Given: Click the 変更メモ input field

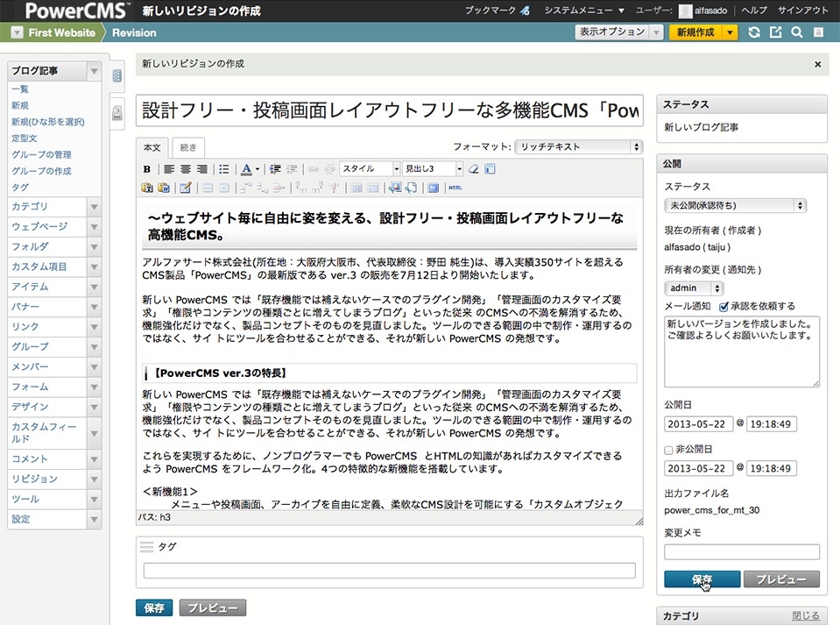Looking at the screenshot, I should pos(742,552).
